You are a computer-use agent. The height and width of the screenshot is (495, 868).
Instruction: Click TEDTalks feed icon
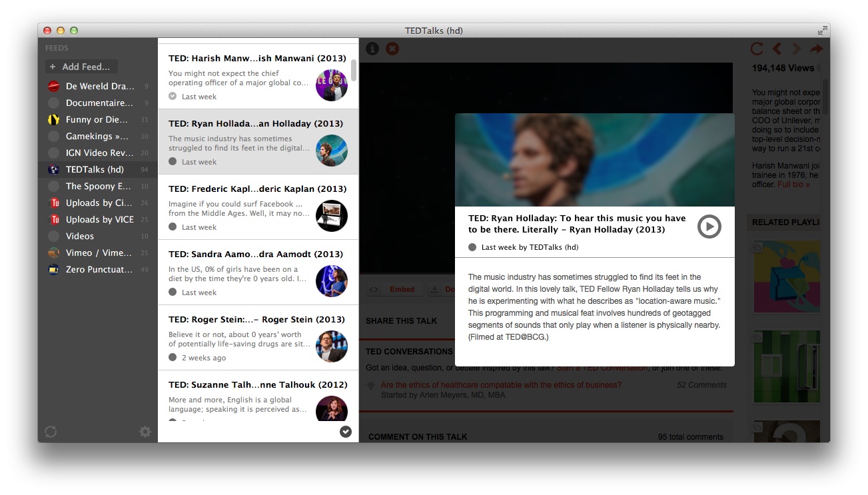[54, 169]
